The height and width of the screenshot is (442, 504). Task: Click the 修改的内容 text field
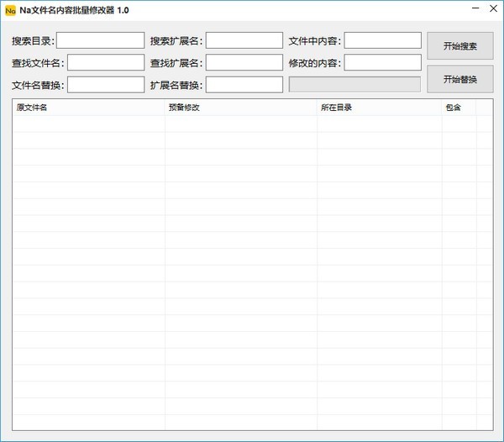(x=382, y=62)
